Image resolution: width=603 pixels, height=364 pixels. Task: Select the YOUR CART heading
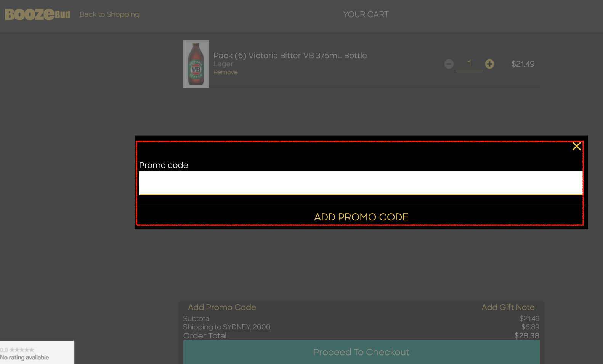tap(366, 14)
